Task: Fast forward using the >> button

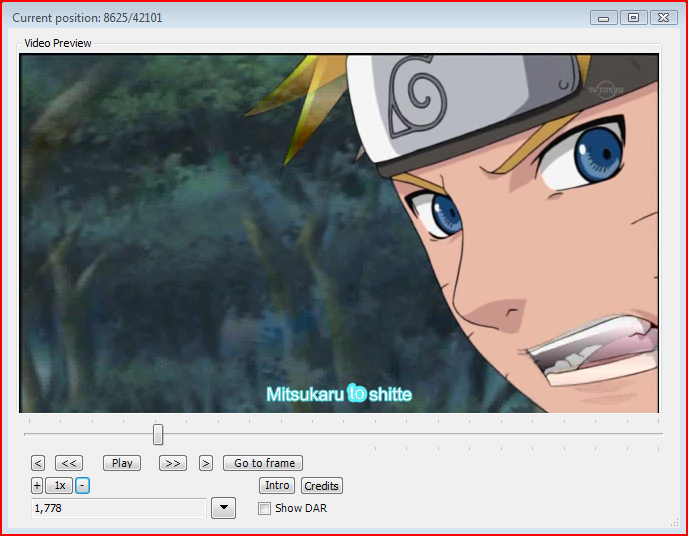Action: coord(173,463)
